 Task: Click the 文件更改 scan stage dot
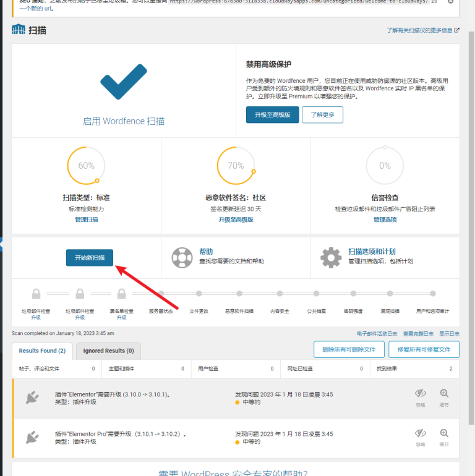coord(199,293)
